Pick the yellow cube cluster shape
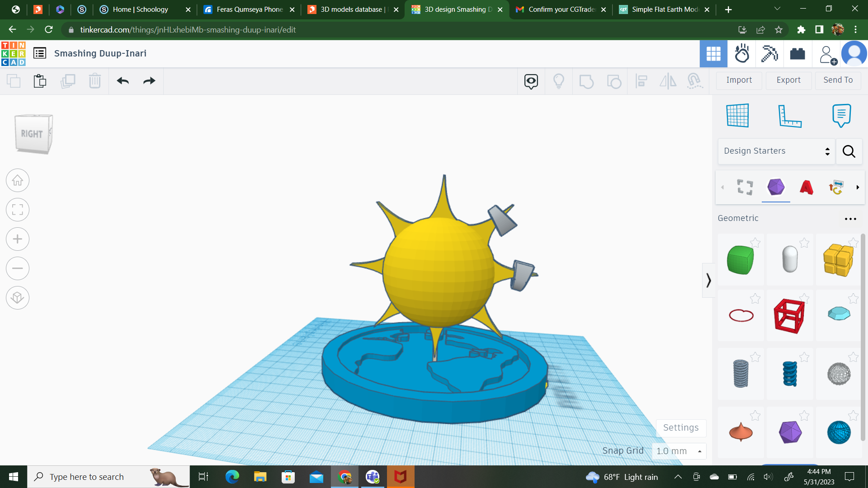 click(839, 260)
